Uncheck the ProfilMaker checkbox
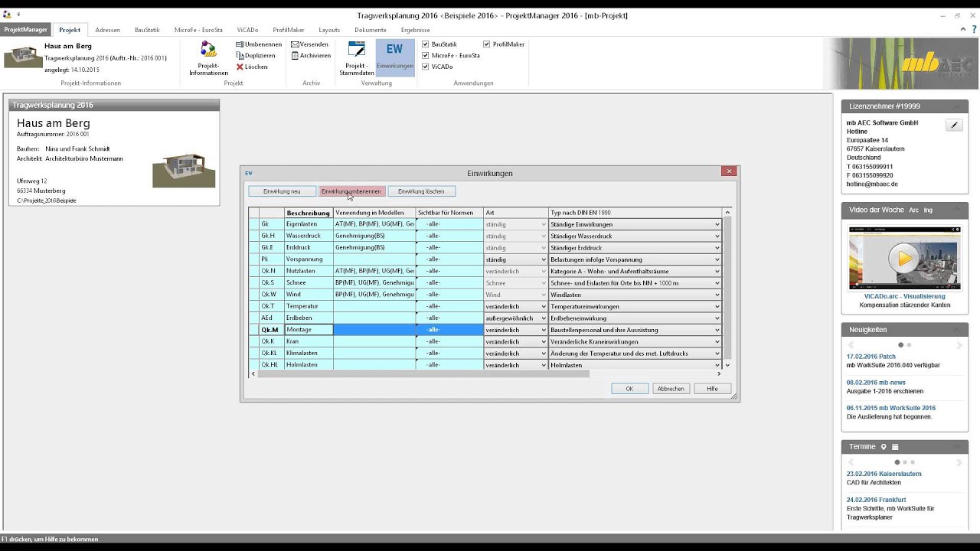 click(x=487, y=44)
